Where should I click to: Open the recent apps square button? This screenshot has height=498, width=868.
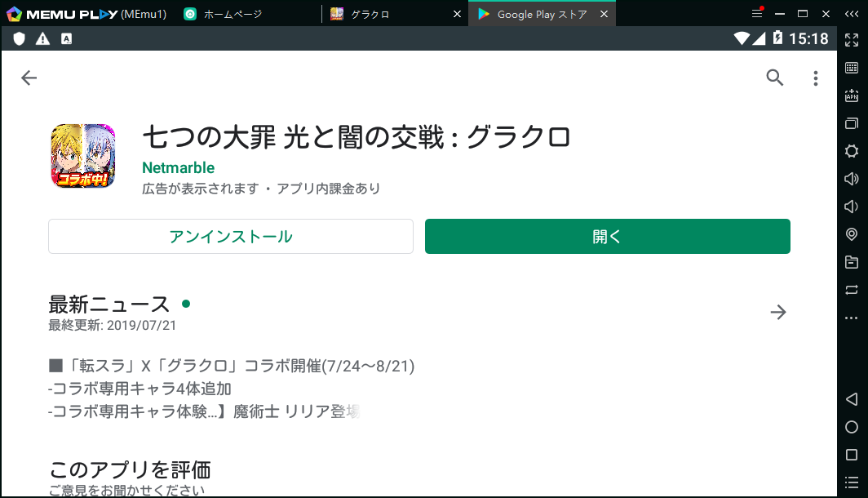[852, 455]
